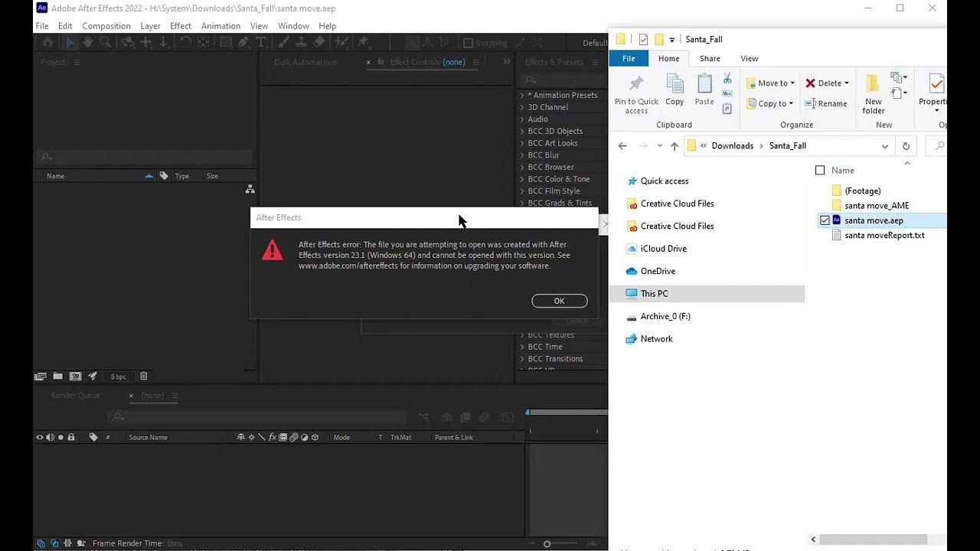This screenshot has height=551, width=980.
Task: Expand the Animation Presets category
Action: point(522,96)
